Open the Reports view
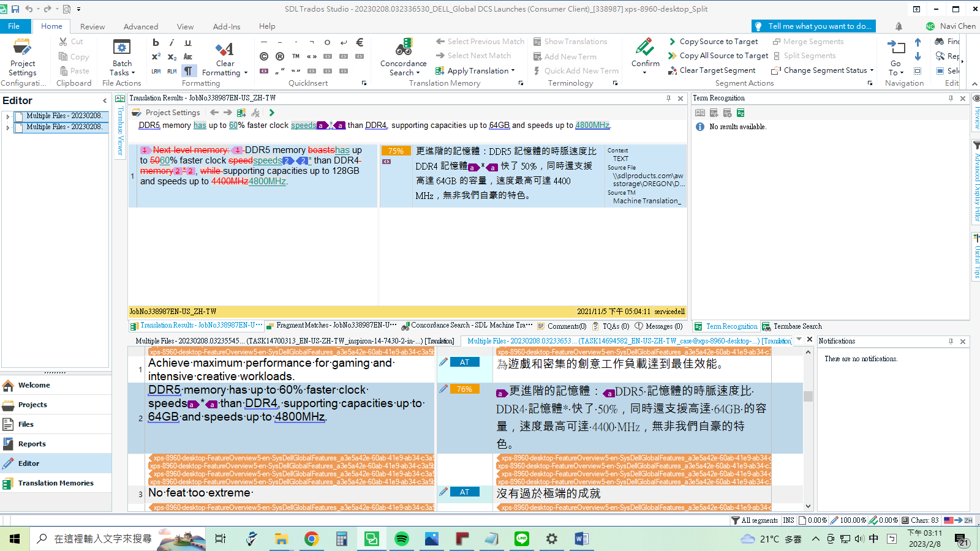980x551 pixels. point(56,444)
